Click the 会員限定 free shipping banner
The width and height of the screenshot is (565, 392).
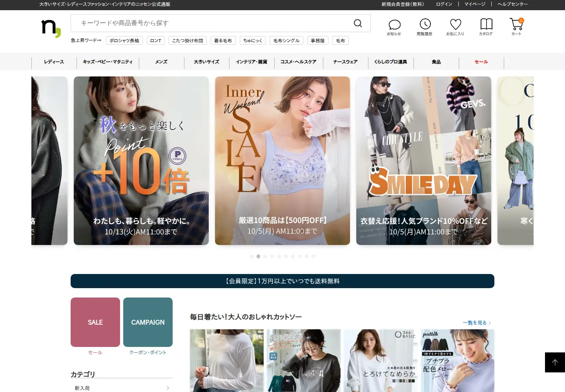point(282,281)
